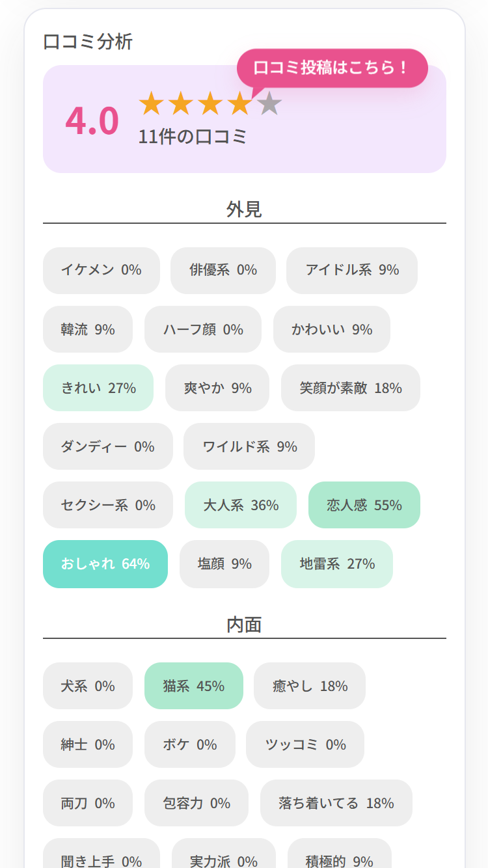Toggle the おしゃれ 64% tag
Image resolution: width=488 pixels, height=868 pixels.
point(105,564)
